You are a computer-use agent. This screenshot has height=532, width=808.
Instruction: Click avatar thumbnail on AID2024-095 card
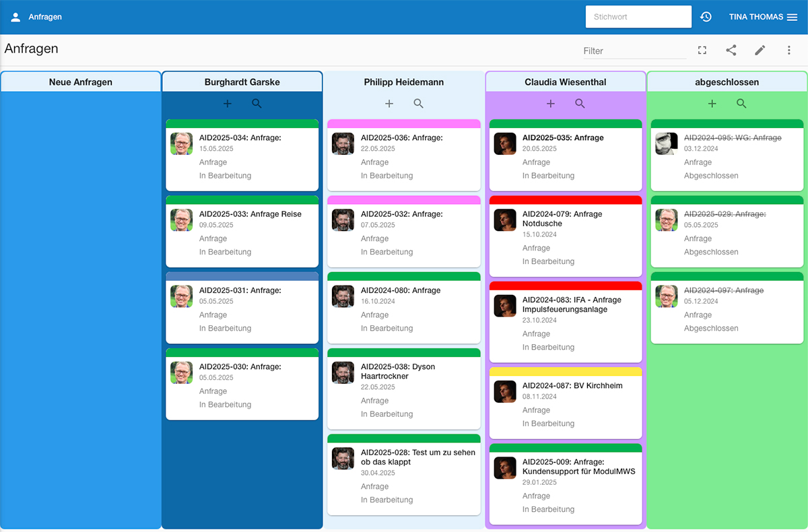666,143
